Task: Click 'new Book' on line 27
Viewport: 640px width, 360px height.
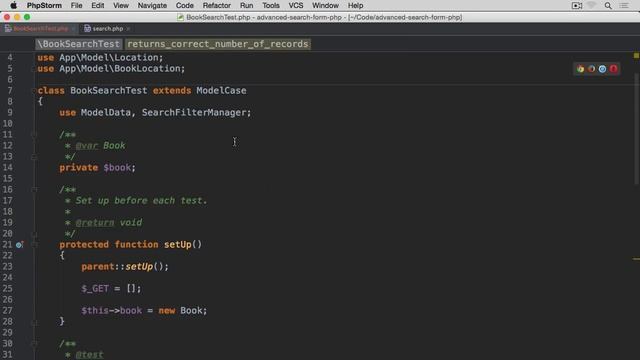Action: pos(180,311)
